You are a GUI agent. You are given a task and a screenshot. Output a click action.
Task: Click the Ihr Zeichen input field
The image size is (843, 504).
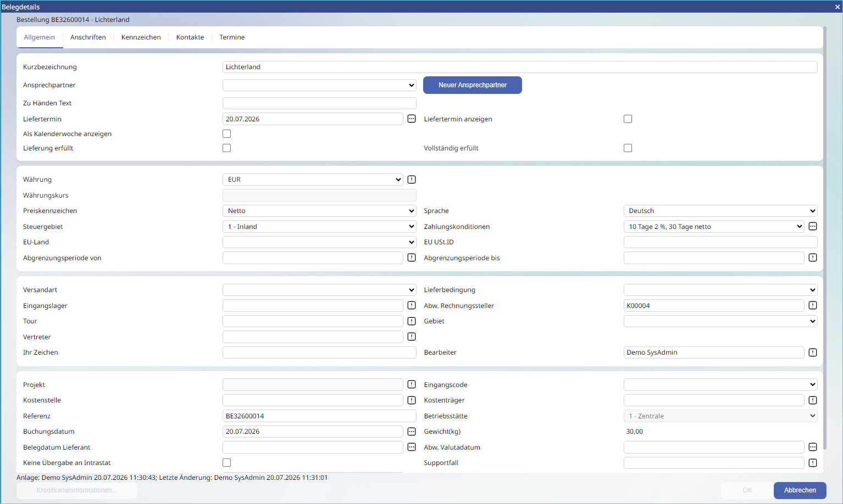pos(319,352)
